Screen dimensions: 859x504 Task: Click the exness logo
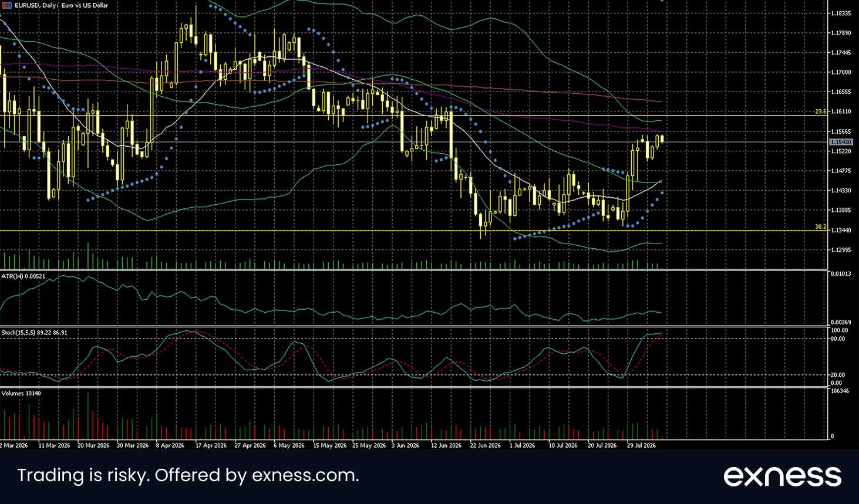[783, 476]
